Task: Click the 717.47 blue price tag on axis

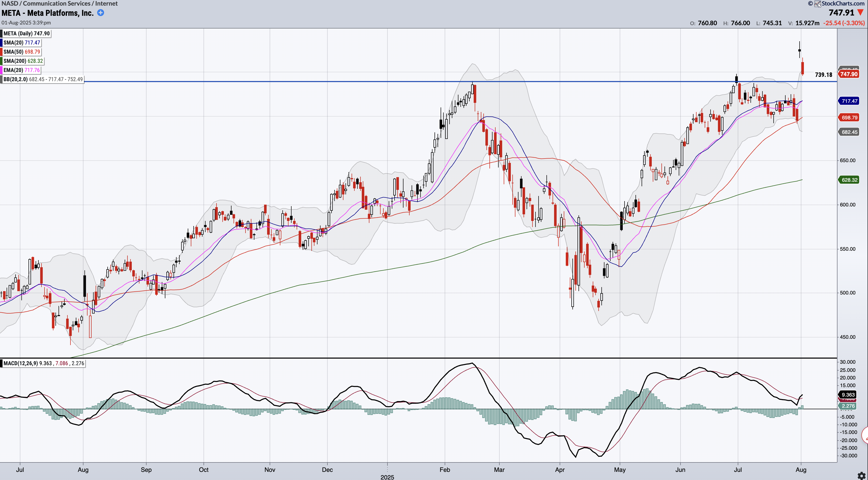Action: (x=849, y=101)
